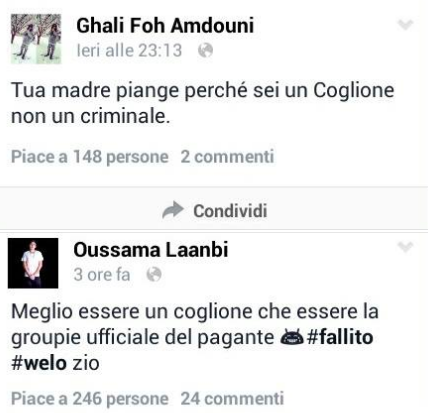Screen dimensions: 428x413
Task: Select the post text about Tua madre piange
Action: [203, 103]
